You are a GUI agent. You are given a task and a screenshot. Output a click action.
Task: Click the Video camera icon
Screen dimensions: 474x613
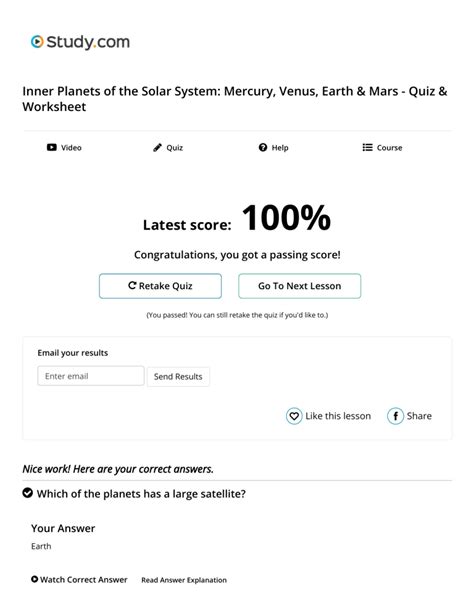(52, 147)
